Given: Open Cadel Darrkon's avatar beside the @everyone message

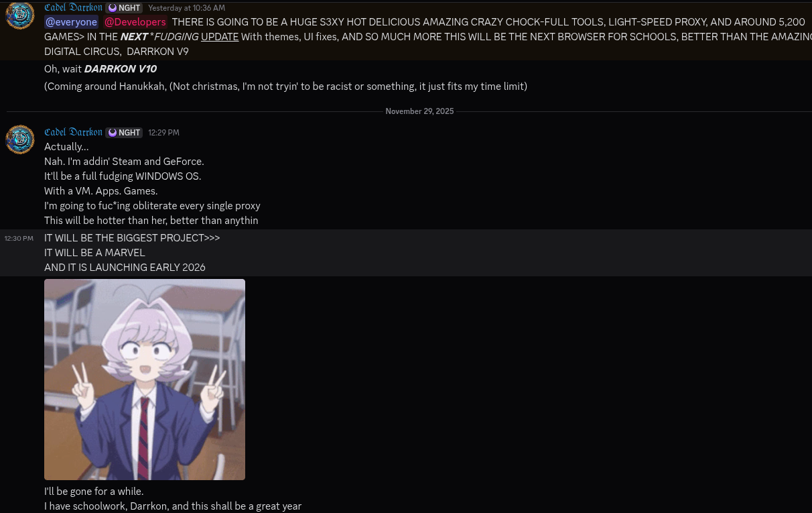Looking at the screenshot, I should point(20,15).
